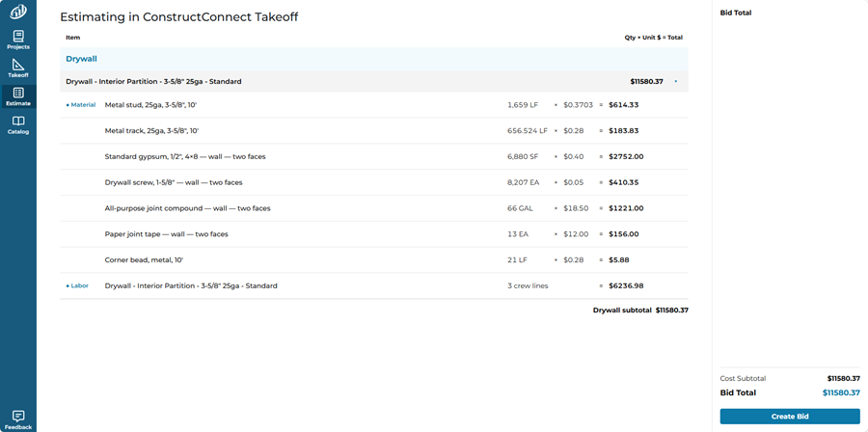Click the blue Material label

point(81,104)
